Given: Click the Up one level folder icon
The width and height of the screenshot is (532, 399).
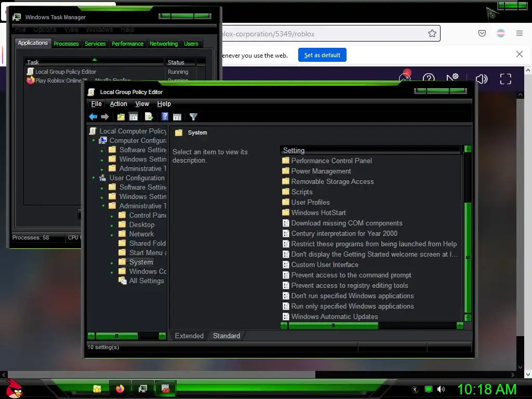Looking at the screenshot, I should click(121, 117).
